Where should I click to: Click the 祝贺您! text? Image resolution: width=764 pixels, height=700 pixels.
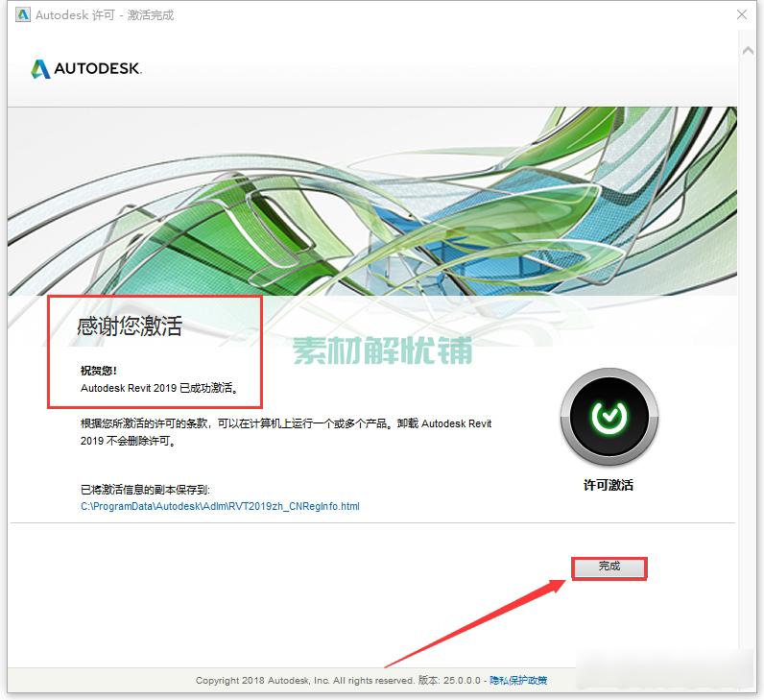(99, 371)
